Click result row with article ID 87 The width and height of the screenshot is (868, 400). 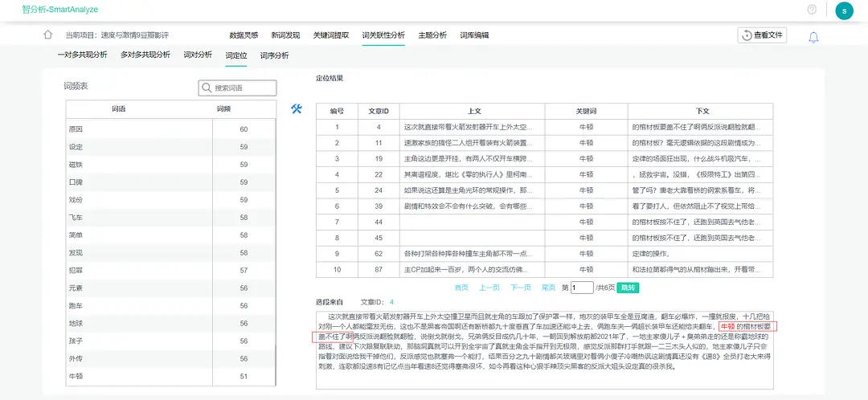[543, 270]
